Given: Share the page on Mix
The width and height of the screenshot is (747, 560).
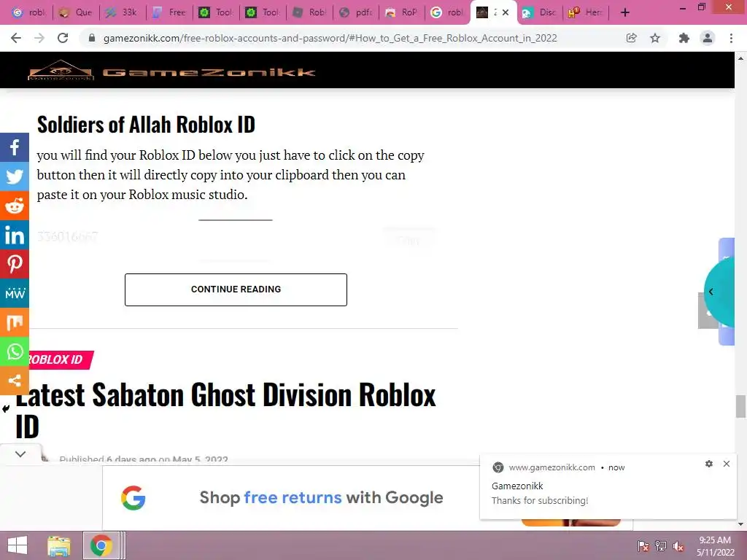Looking at the screenshot, I should pos(15,322).
